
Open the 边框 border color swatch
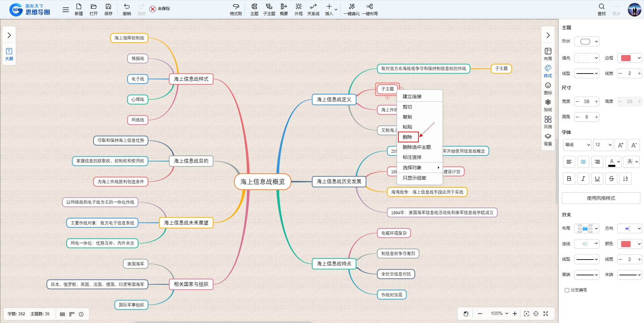(629, 58)
